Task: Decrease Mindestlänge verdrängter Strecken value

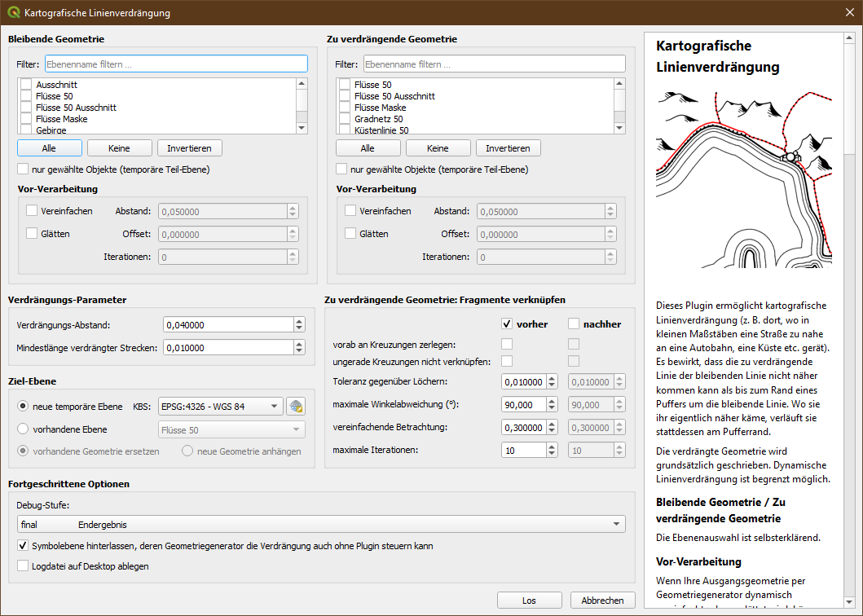Action: (x=299, y=351)
